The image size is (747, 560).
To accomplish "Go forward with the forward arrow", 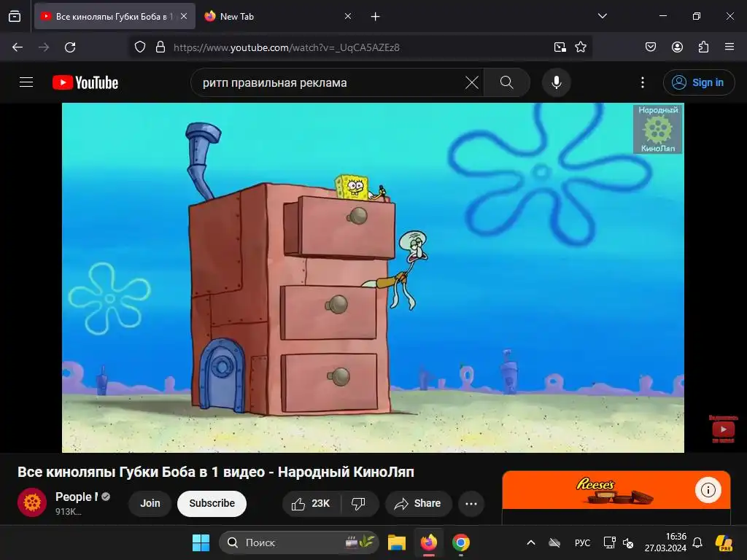I will 44,47.
